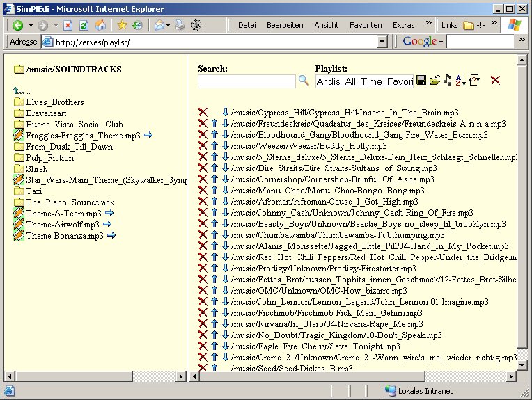Open Back button history dropdown

pyautogui.click(x=31, y=26)
